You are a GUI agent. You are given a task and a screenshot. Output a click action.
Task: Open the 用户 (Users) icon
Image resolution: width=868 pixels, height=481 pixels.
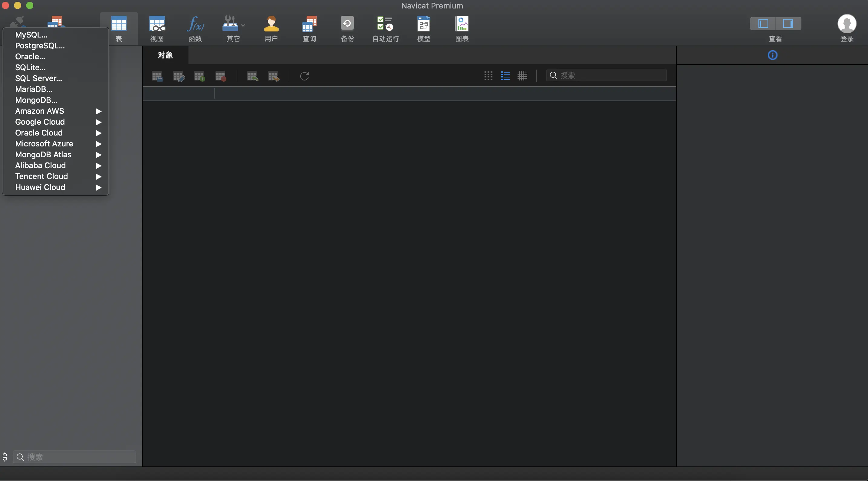pos(271,24)
